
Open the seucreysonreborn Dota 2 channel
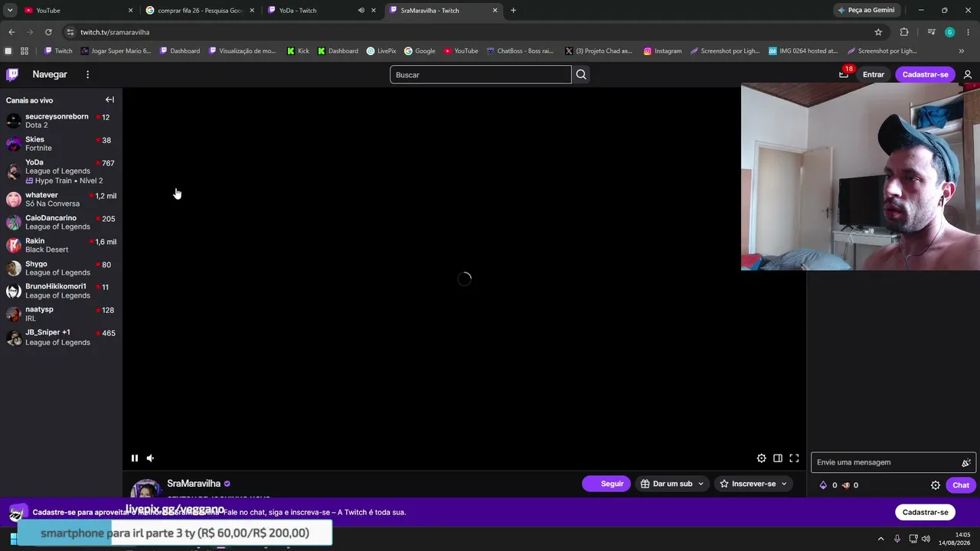[61, 121]
